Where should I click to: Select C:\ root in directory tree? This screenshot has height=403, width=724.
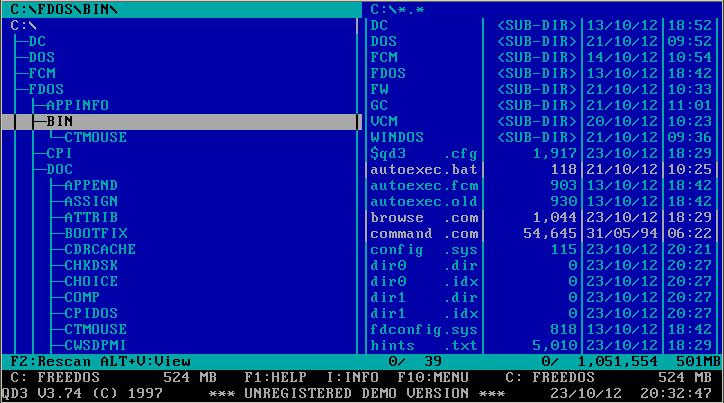pyautogui.click(x=24, y=25)
